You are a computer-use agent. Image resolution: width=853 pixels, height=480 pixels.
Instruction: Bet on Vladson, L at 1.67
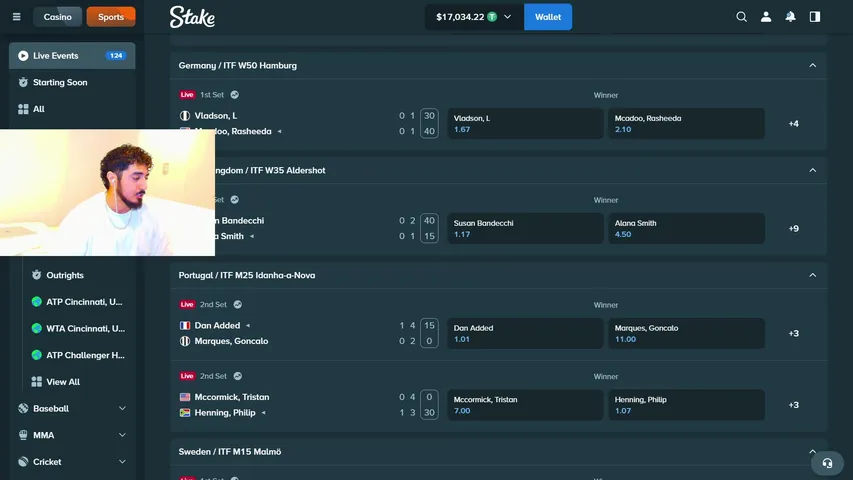[525, 124]
